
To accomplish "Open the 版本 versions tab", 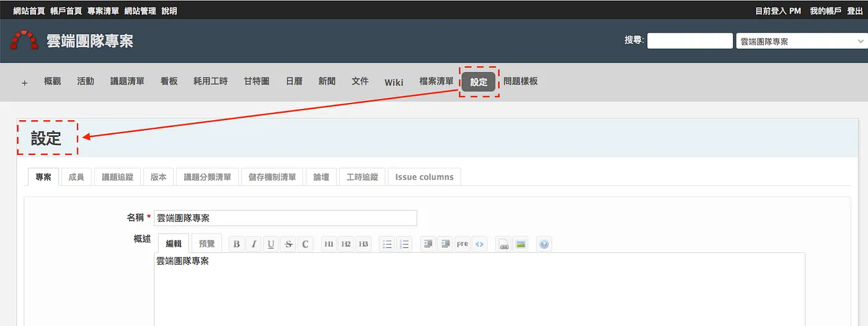I will coord(159,177).
